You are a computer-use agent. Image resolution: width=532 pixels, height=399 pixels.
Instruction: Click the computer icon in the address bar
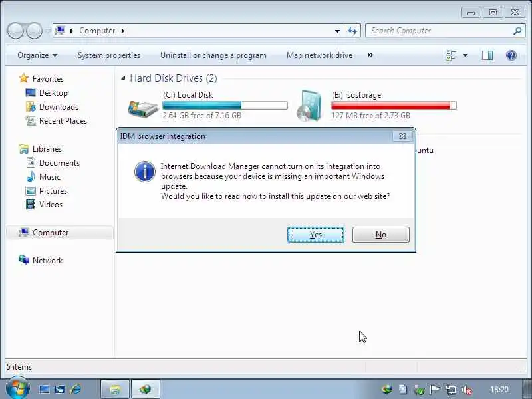60,31
